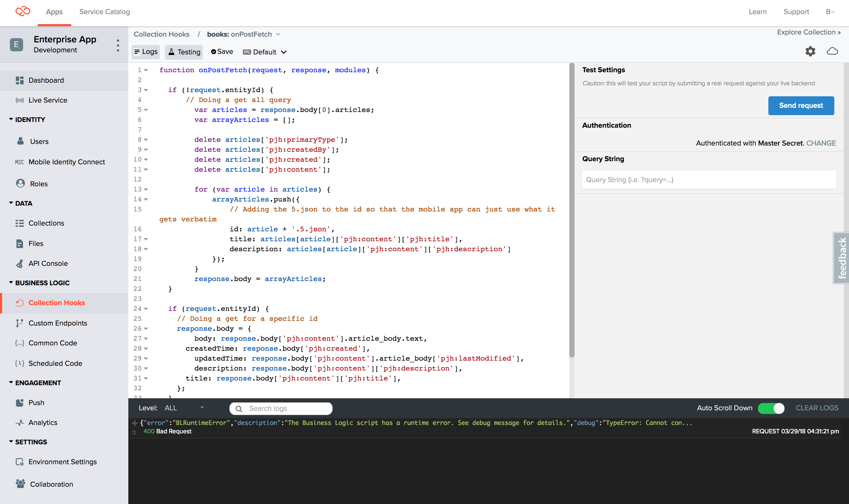Click the Kinvey logo in top bar
This screenshot has width=849, height=504.
point(23,12)
